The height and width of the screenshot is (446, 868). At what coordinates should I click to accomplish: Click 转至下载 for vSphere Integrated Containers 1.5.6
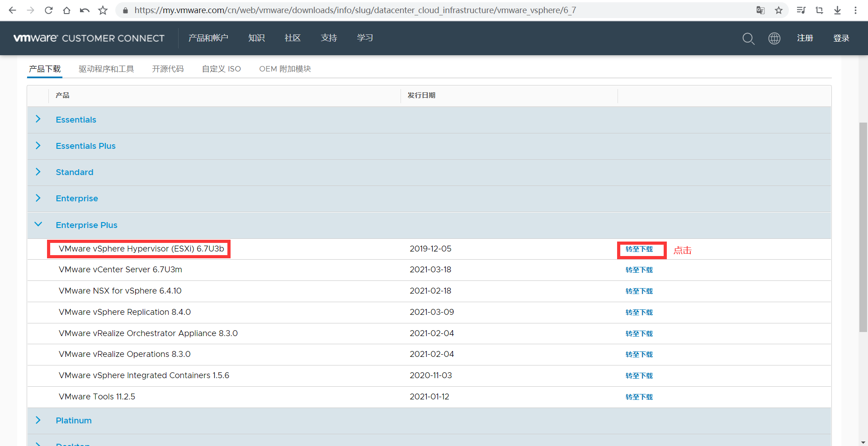(639, 376)
